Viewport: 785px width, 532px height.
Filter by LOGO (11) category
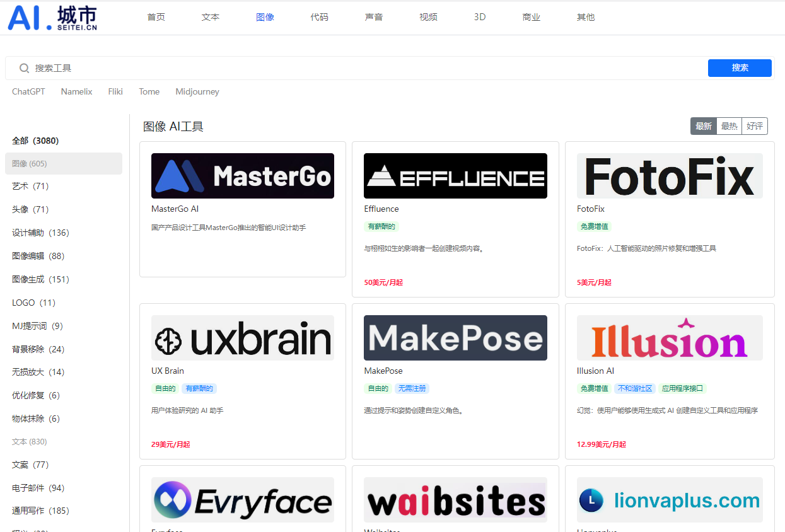[x=33, y=303]
